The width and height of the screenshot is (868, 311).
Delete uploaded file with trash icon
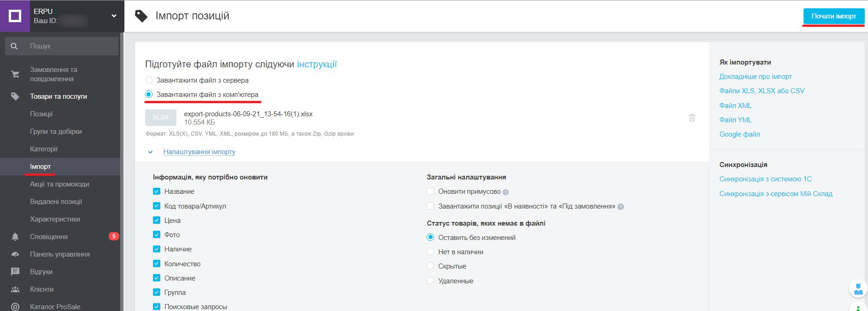click(x=692, y=118)
